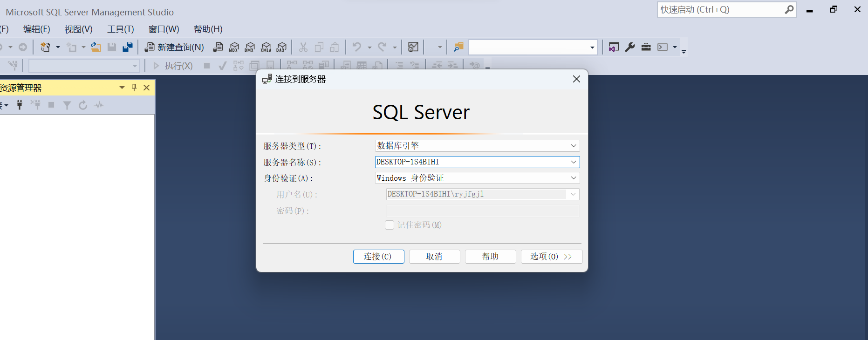
Task: Open the 编辑(E) menu
Action: pos(37,29)
